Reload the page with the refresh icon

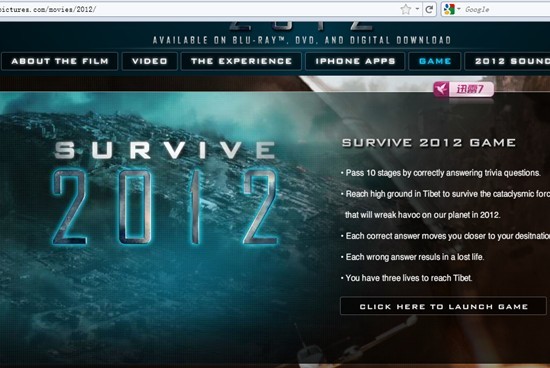(429, 9)
